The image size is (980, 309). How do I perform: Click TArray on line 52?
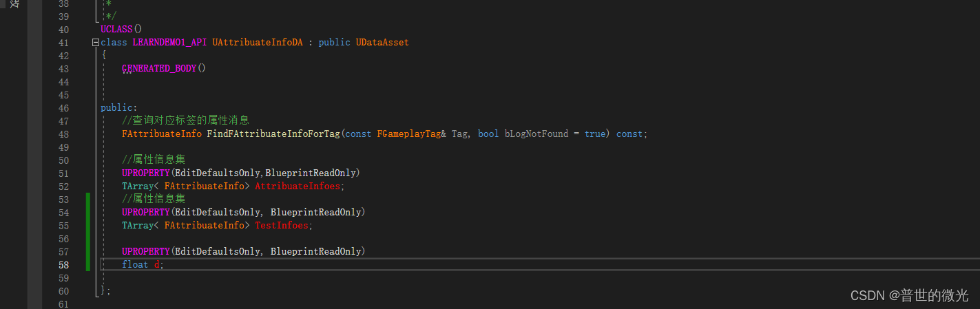pyautogui.click(x=138, y=186)
